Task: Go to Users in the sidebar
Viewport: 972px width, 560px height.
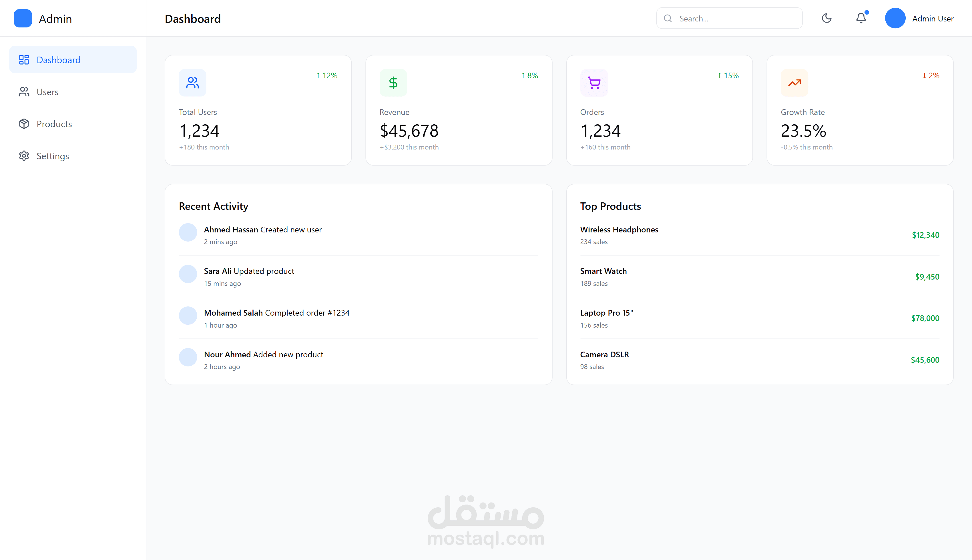Action: (47, 92)
